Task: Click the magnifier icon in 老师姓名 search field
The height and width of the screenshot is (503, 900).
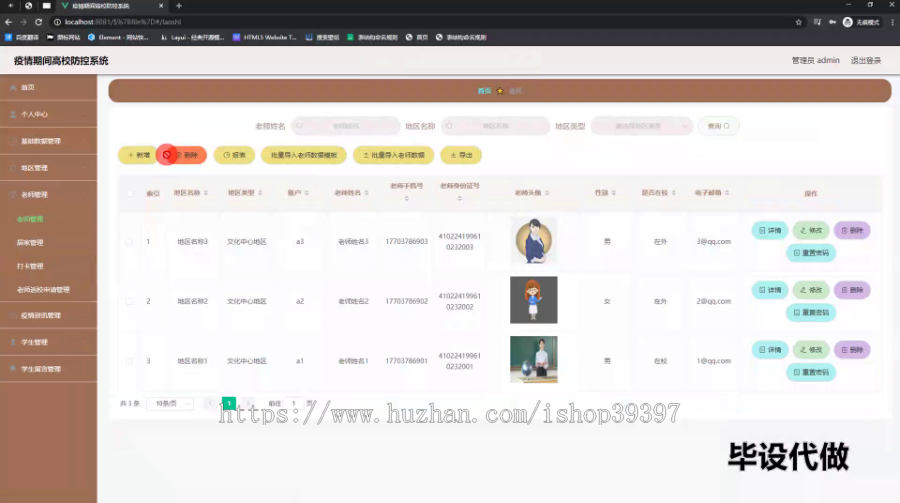Action: click(x=299, y=126)
